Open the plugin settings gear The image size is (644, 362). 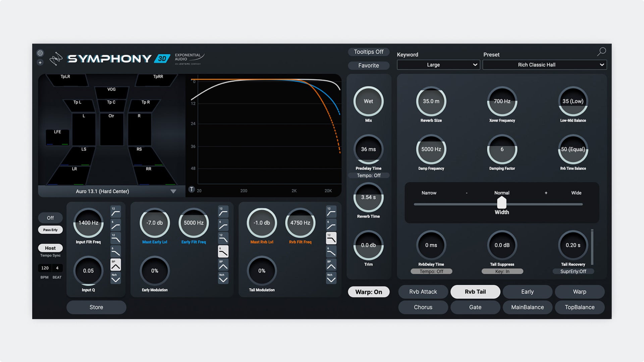(40, 53)
